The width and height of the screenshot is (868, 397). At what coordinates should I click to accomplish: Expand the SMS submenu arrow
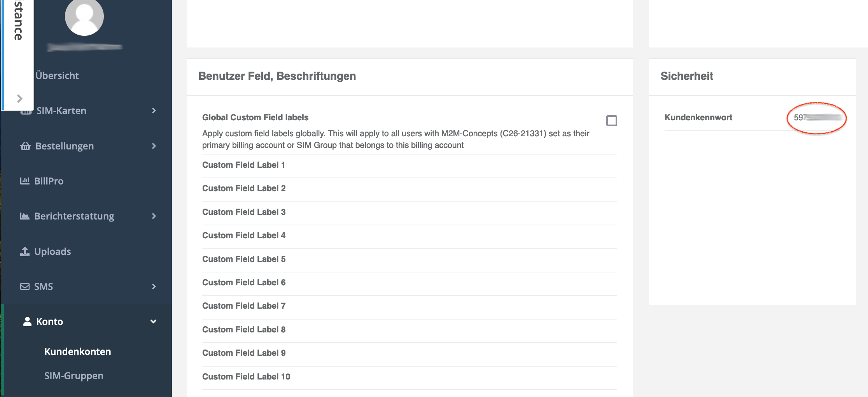click(x=154, y=286)
